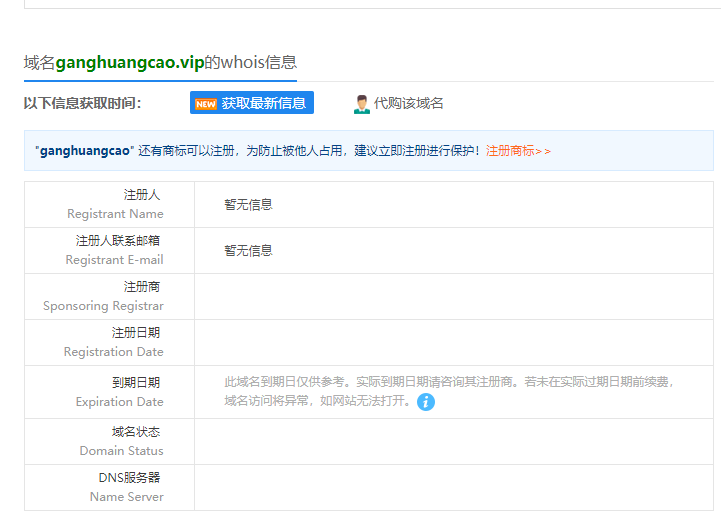Click 暂无信息 in the Registrant E-mail row

click(248, 251)
